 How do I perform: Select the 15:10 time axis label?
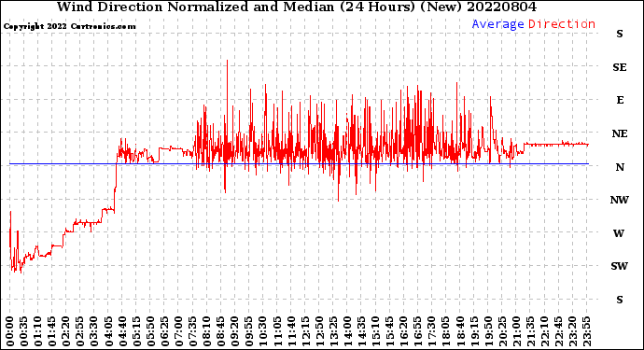375,331
